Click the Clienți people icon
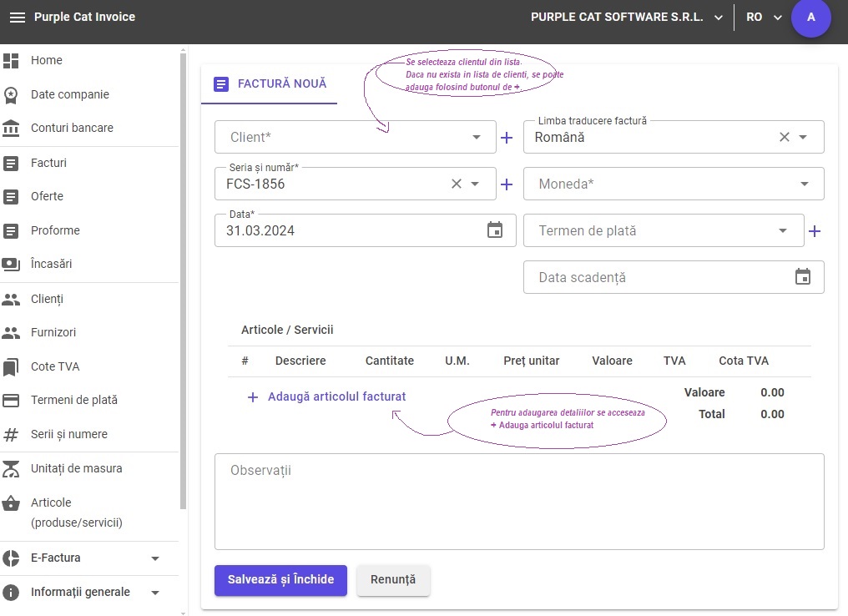 point(11,299)
